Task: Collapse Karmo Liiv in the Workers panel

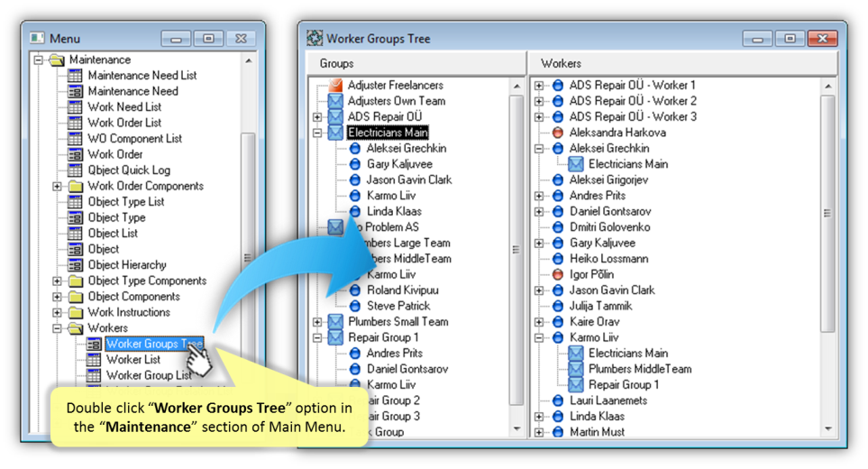Action: click(539, 337)
